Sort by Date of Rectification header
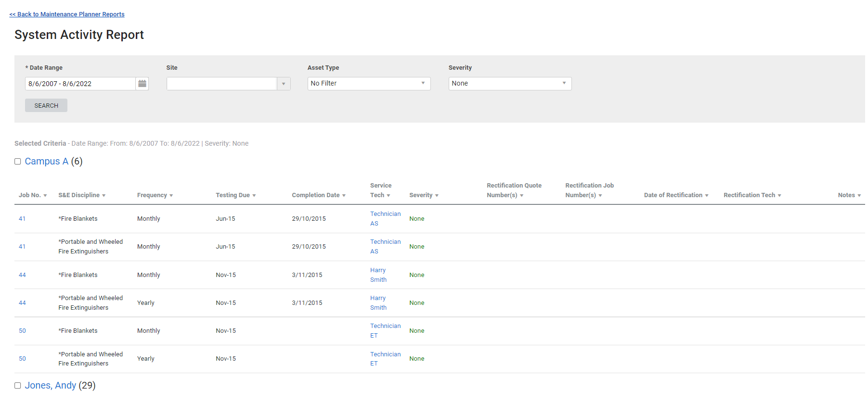The image size is (868, 403). click(x=673, y=195)
